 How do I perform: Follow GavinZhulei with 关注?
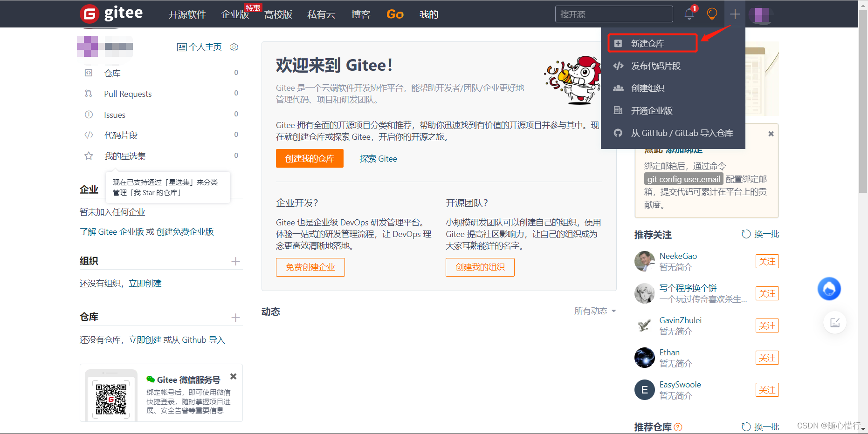pyautogui.click(x=767, y=325)
